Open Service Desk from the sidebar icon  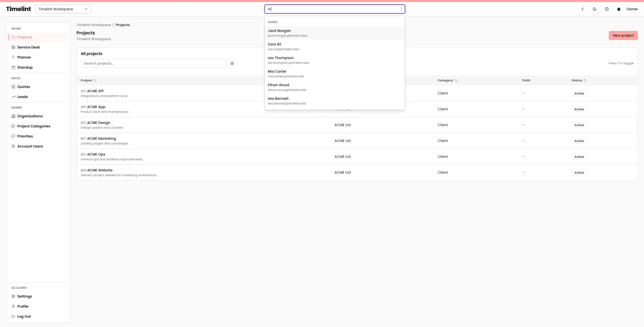tap(13, 47)
